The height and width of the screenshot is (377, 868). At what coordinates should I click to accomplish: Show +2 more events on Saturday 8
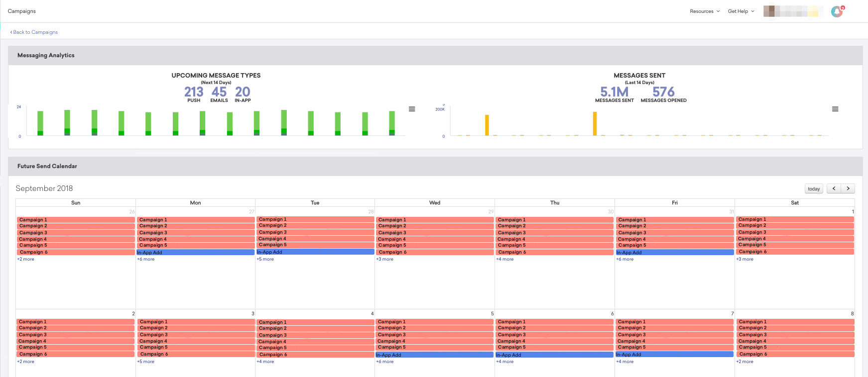point(745,362)
